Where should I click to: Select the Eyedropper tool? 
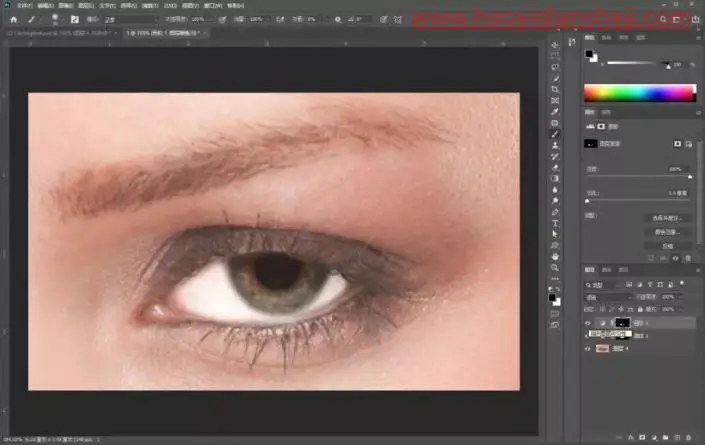(555, 112)
